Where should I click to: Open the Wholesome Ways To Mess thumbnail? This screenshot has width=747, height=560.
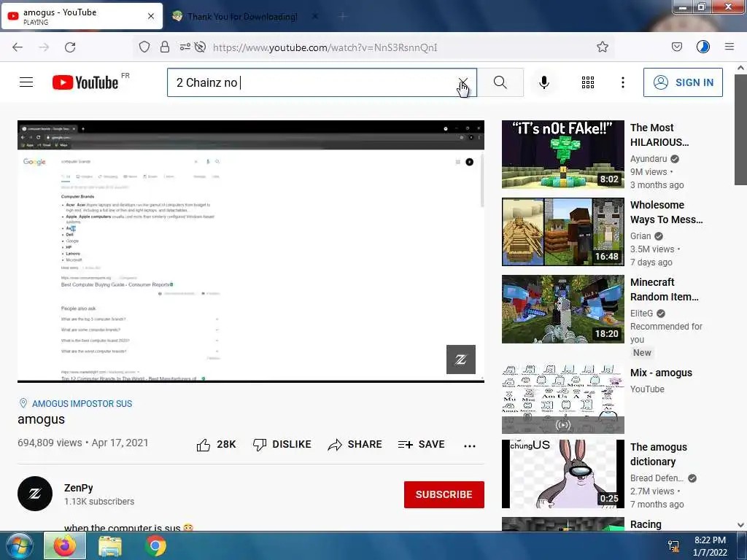(x=562, y=231)
